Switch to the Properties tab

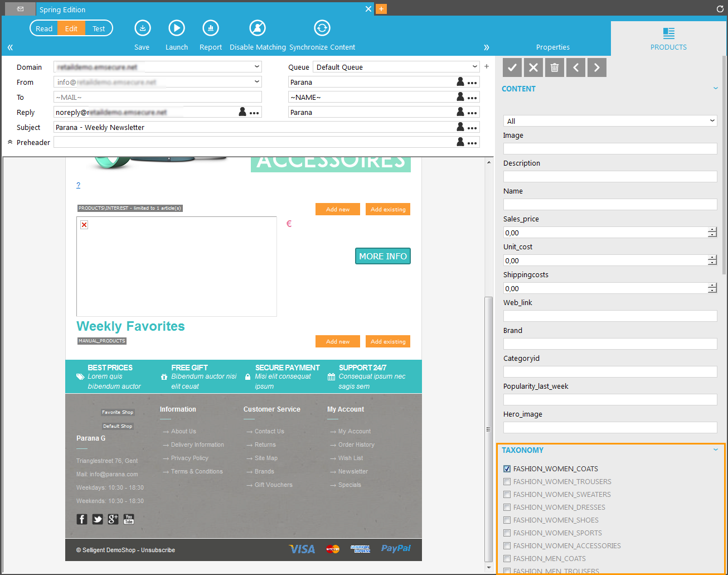tap(552, 47)
